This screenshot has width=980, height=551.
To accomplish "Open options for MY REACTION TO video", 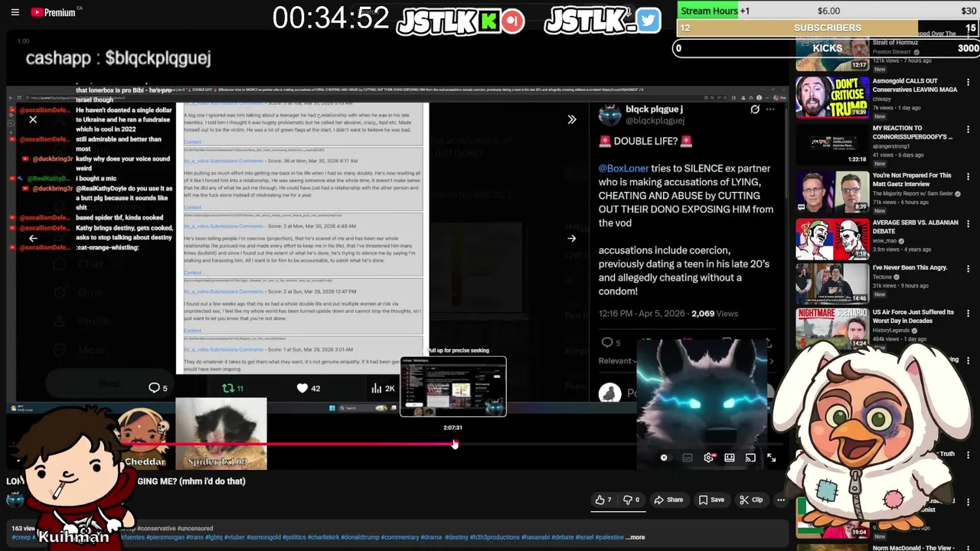I will coord(968,129).
